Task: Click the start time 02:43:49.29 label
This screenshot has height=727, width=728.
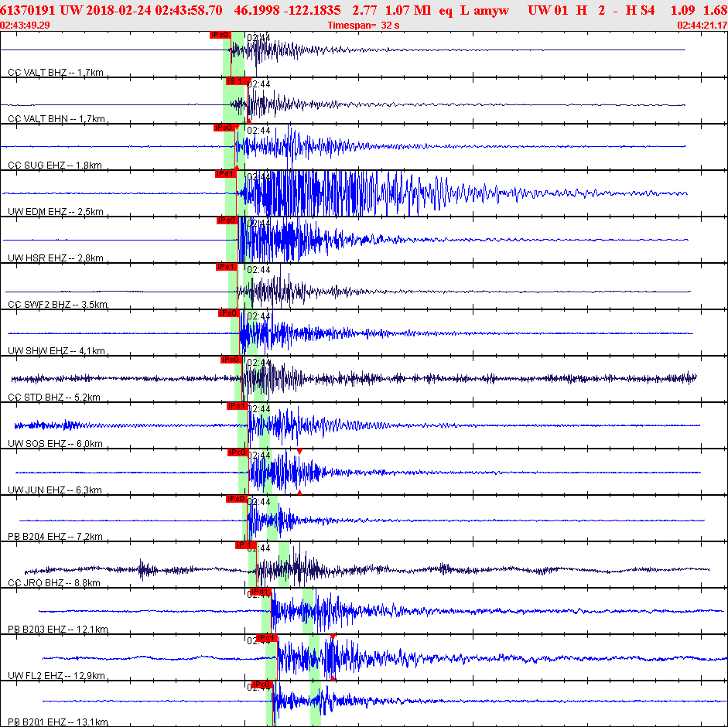Action: tap(26, 26)
